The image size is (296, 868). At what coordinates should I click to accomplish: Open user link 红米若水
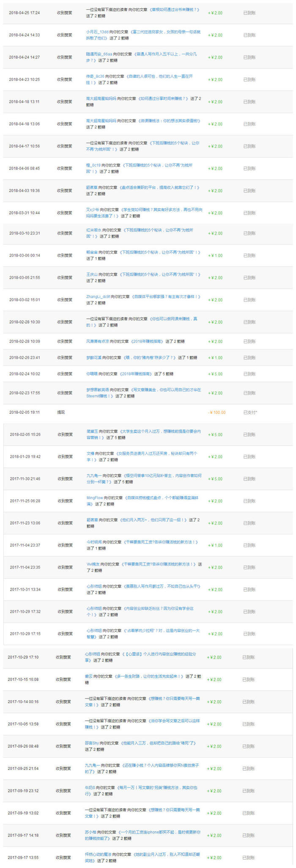(x=93, y=230)
